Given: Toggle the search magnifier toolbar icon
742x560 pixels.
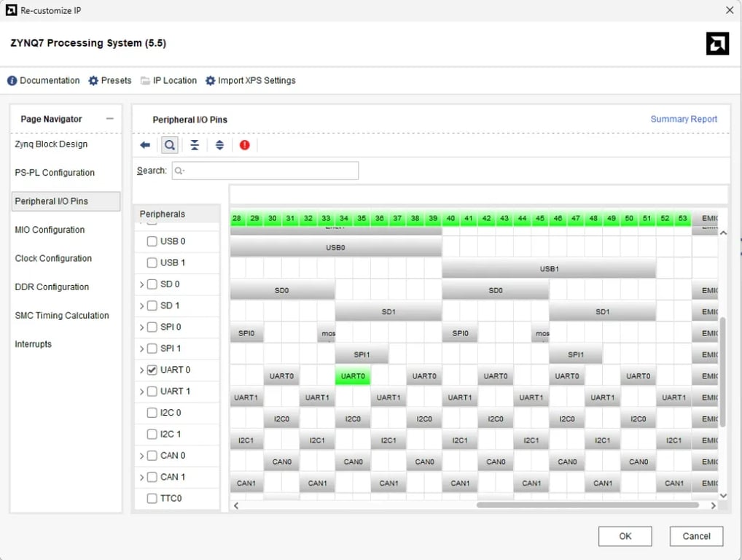Looking at the screenshot, I should pyautogui.click(x=169, y=145).
